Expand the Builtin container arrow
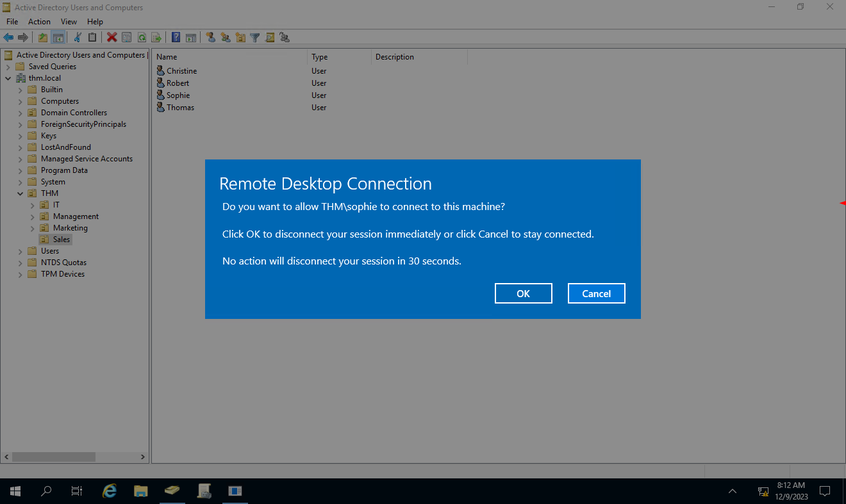The width and height of the screenshot is (846, 504). [20, 90]
